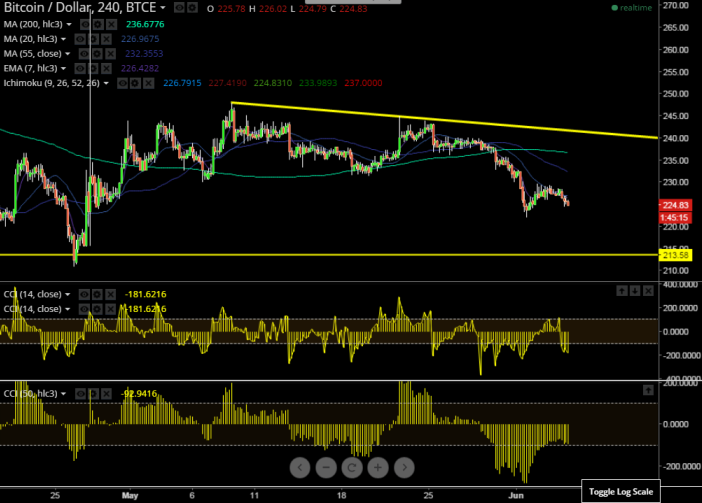Image resolution: width=702 pixels, height=503 pixels.
Task: Expand the MA (55, close) dropdown arrow
Action: coord(67,54)
